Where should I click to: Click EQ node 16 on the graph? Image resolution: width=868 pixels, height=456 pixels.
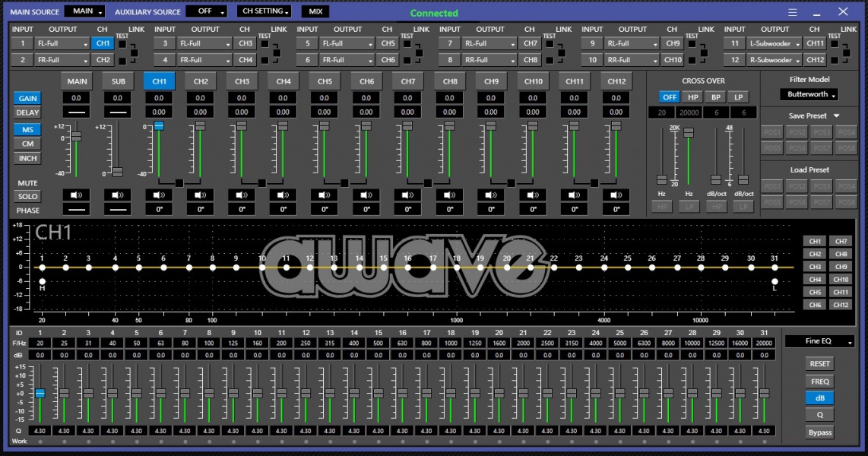click(407, 268)
